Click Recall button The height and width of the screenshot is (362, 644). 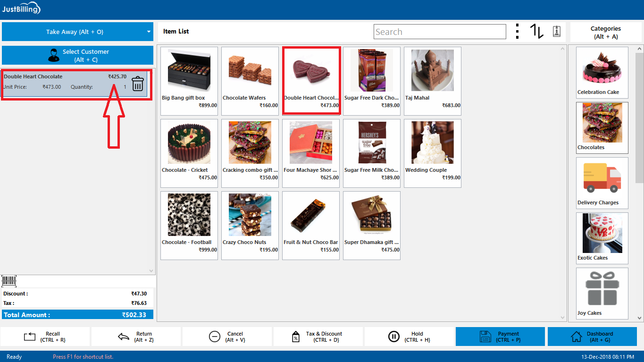click(x=45, y=337)
